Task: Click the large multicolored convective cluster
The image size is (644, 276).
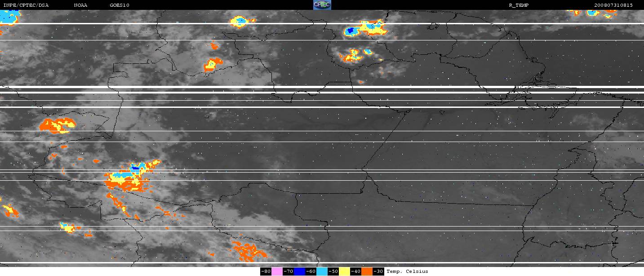Action: click(x=129, y=176)
